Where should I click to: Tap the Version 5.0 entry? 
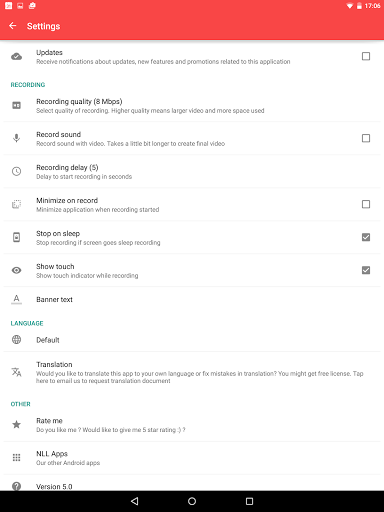click(x=192, y=483)
